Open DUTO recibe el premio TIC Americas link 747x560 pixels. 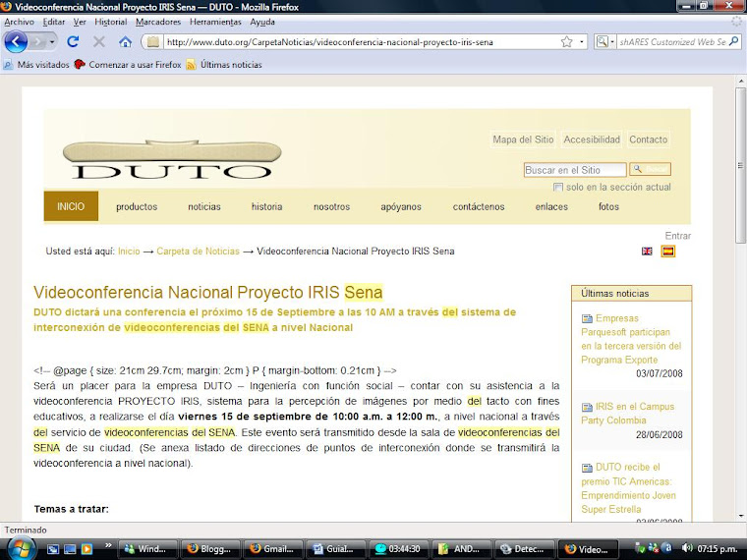coord(628,488)
